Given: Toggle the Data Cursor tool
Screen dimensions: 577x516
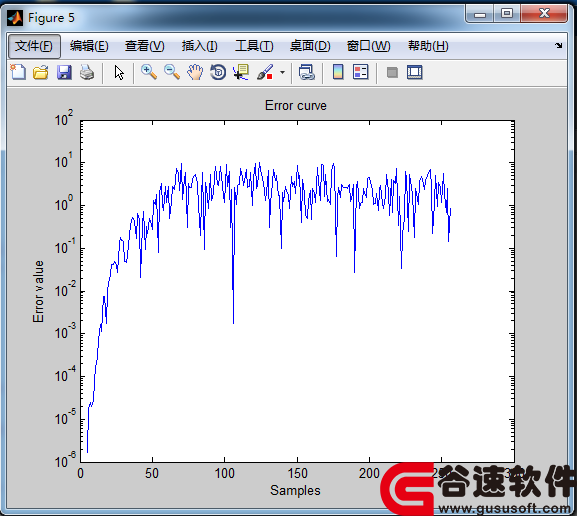Looking at the screenshot, I should [241, 72].
